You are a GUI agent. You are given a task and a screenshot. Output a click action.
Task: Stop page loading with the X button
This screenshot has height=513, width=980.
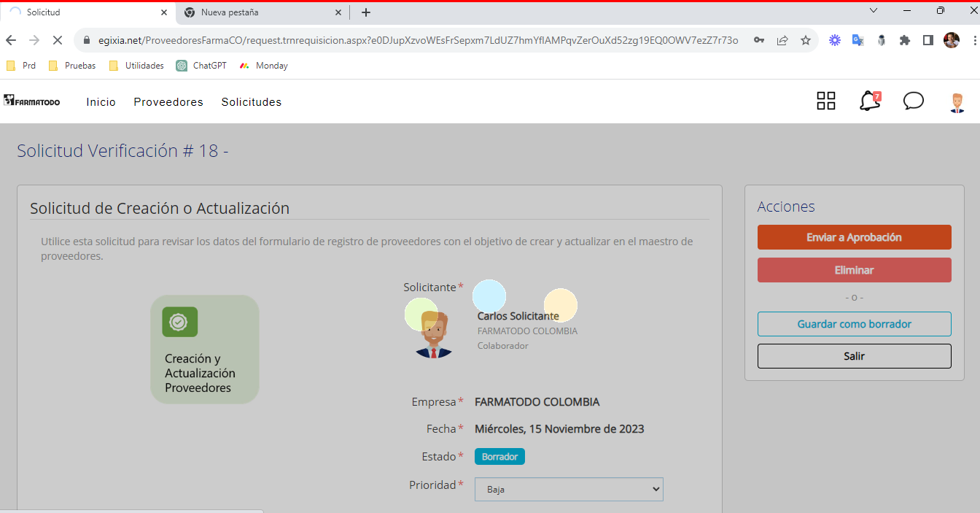click(x=58, y=41)
